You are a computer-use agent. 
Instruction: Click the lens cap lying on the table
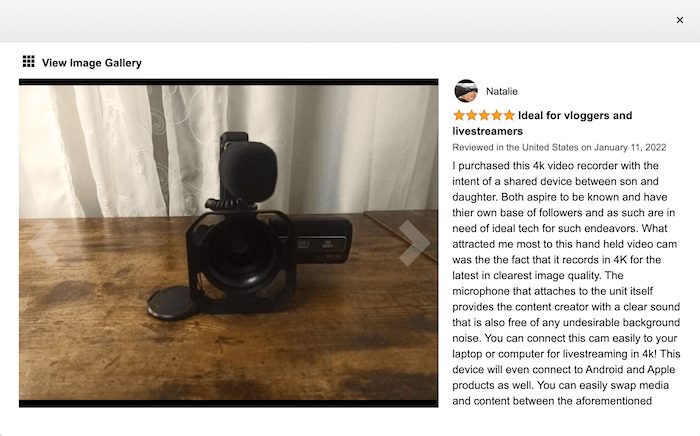point(171,303)
